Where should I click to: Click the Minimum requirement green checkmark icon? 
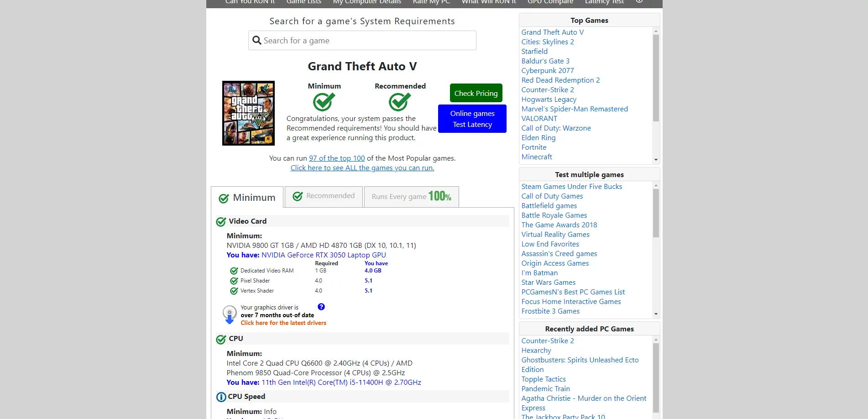[324, 102]
